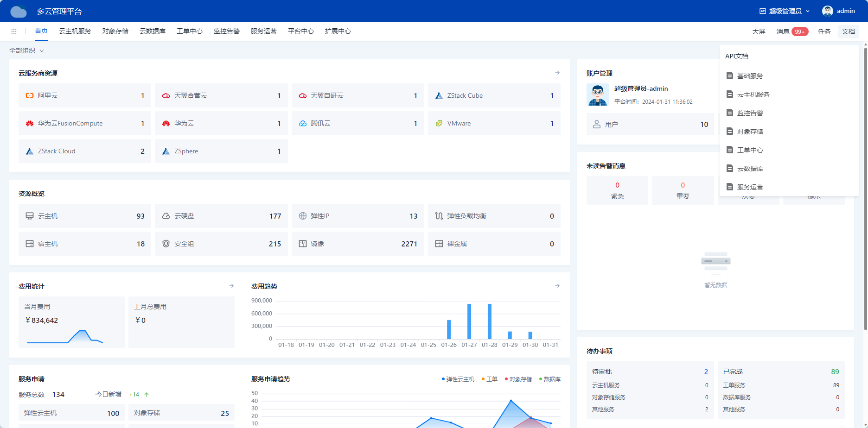Click the cloud platform logo
The width and height of the screenshot is (868, 428).
click(x=19, y=11)
